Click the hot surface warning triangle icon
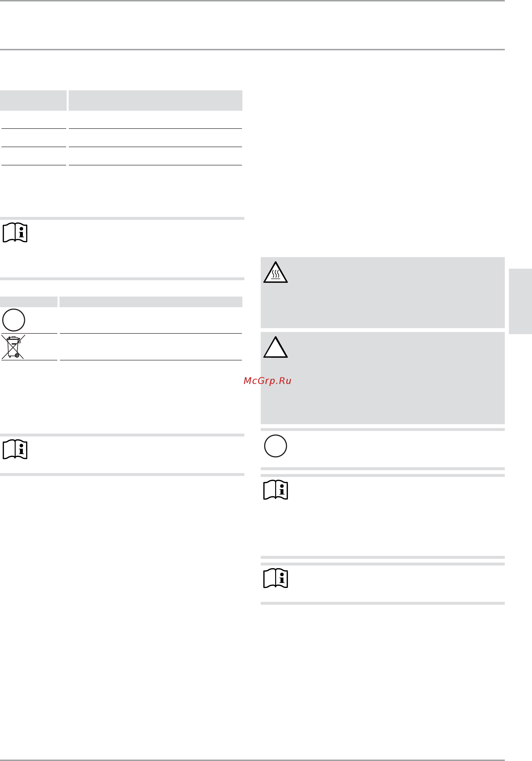Screen dimensions: 532x761 click(275, 272)
